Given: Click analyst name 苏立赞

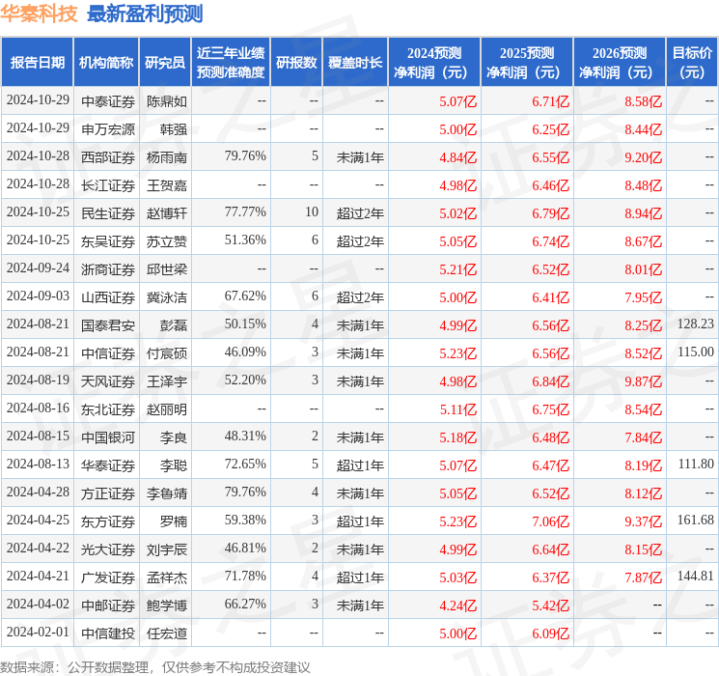Looking at the screenshot, I should (x=166, y=241).
